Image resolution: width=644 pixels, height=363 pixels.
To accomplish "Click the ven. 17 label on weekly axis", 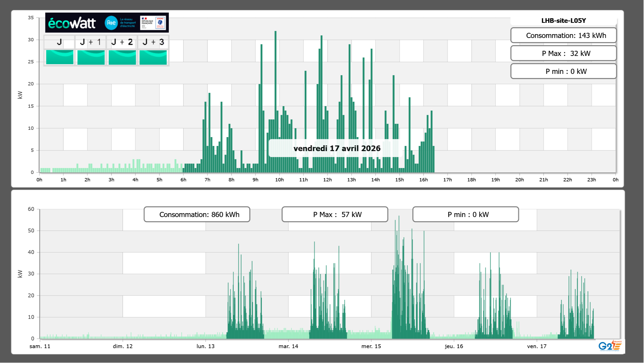I will (537, 346).
